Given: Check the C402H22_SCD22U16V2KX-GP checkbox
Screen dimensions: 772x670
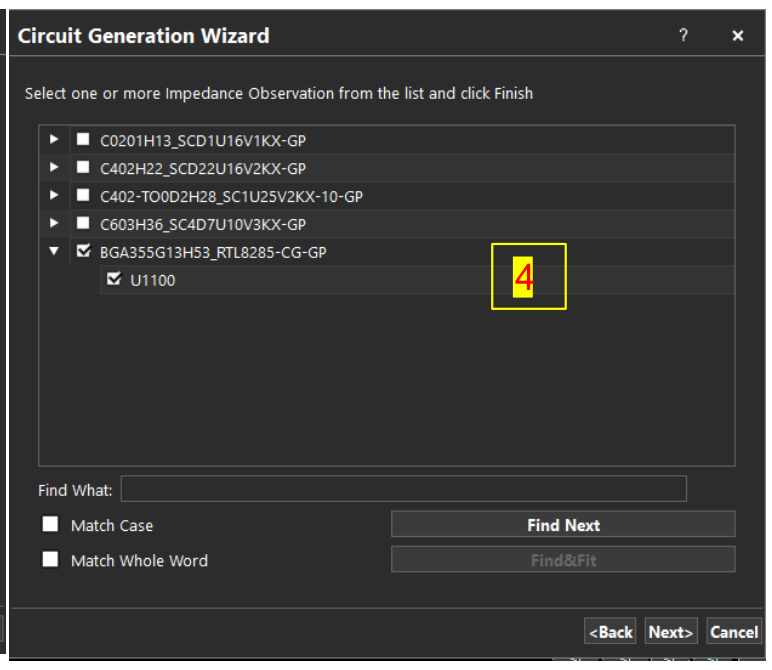Looking at the screenshot, I should coord(83,167).
